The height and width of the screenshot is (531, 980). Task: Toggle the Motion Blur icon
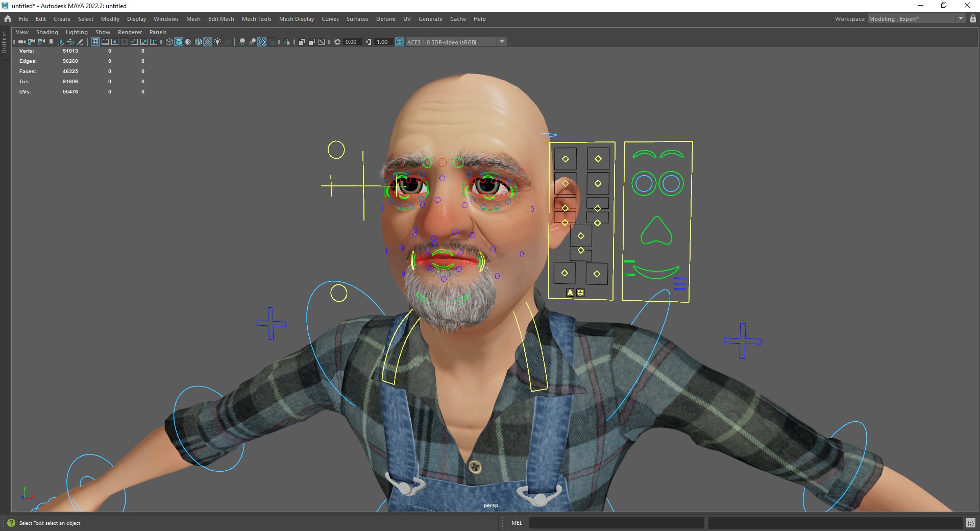pos(252,42)
